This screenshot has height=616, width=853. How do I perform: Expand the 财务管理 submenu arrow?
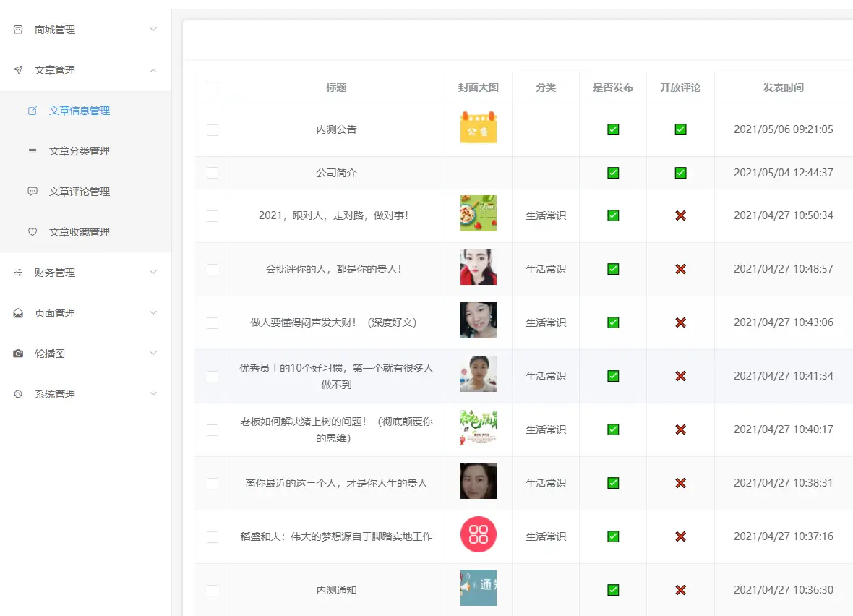pos(153,273)
